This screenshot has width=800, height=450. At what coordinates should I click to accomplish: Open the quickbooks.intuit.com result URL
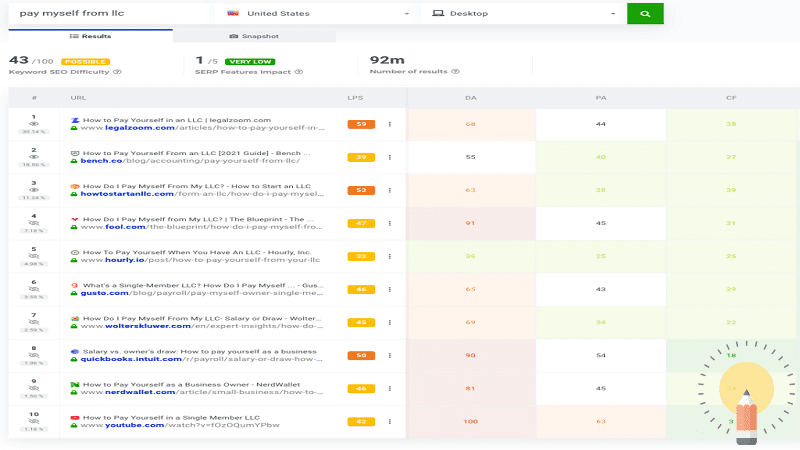(202, 359)
